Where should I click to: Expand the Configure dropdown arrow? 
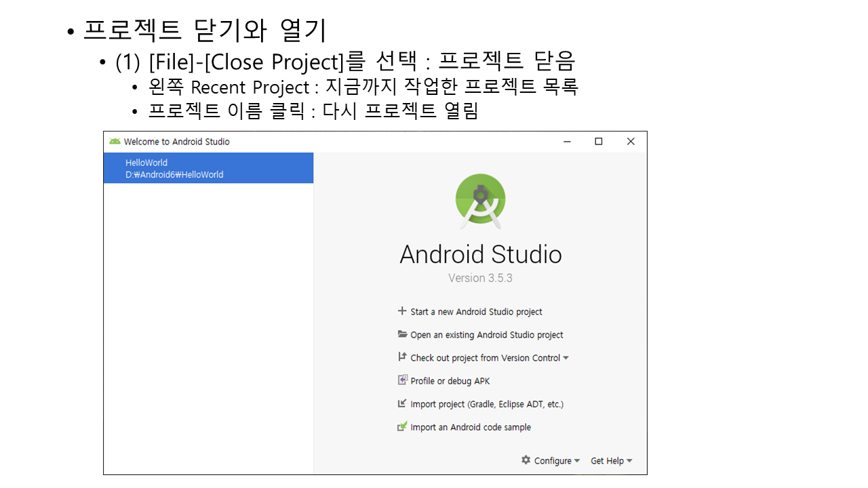pos(577,461)
